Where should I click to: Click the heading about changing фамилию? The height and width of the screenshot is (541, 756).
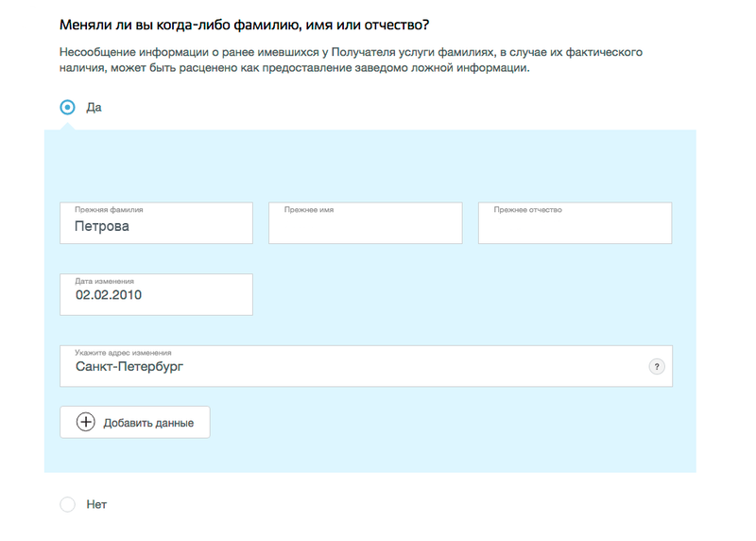click(245, 25)
